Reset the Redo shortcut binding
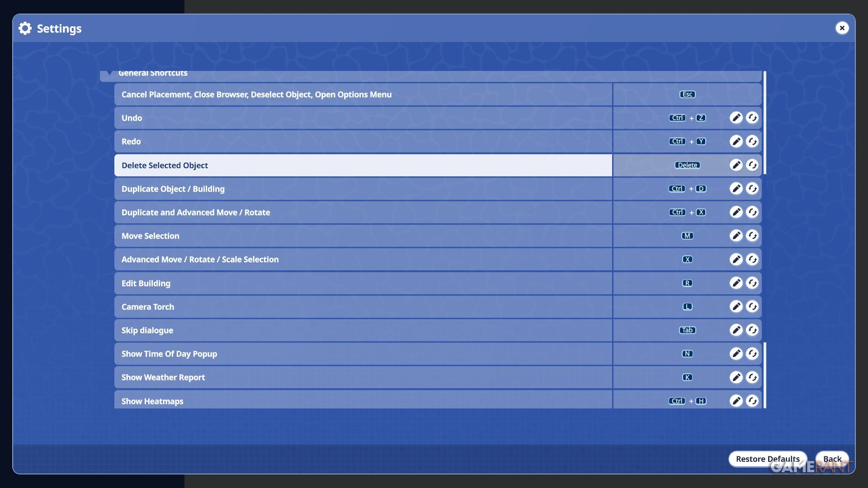The height and width of the screenshot is (488, 868). pos(752,141)
